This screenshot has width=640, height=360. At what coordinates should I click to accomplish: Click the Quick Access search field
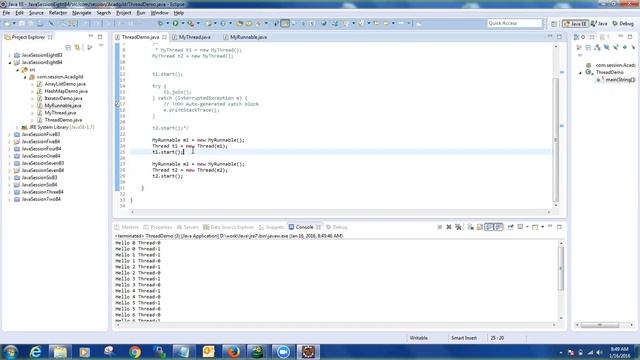click(x=514, y=23)
